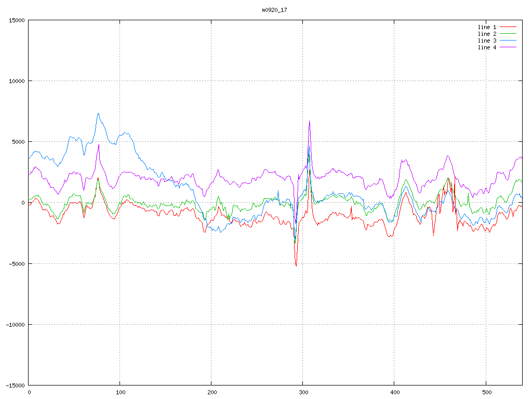Viewport: 532px width, 399px height.
Task: Click the x-axis label 500
Action: 487,393
